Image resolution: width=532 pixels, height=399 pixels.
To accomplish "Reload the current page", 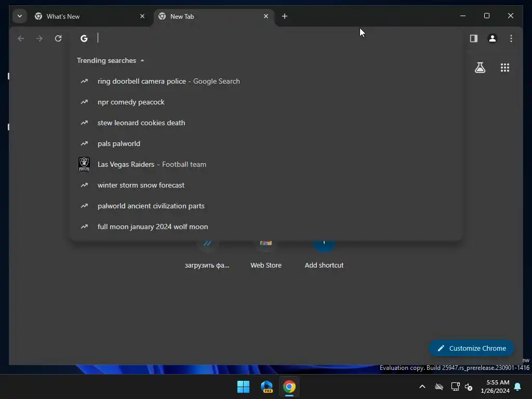I will [58, 38].
